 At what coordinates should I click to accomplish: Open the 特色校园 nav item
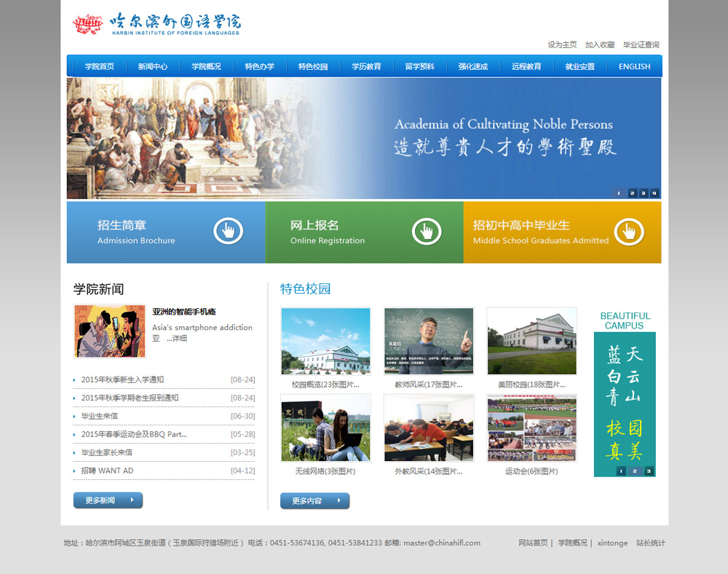click(x=313, y=66)
